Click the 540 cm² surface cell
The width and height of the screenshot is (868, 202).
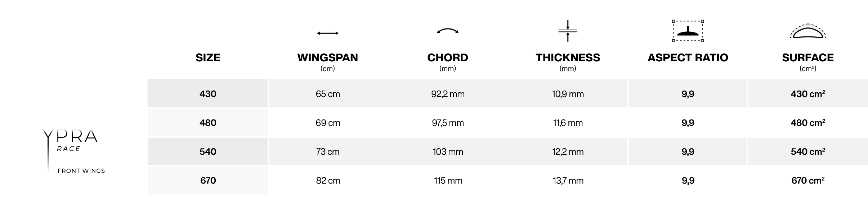click(808, 151)
